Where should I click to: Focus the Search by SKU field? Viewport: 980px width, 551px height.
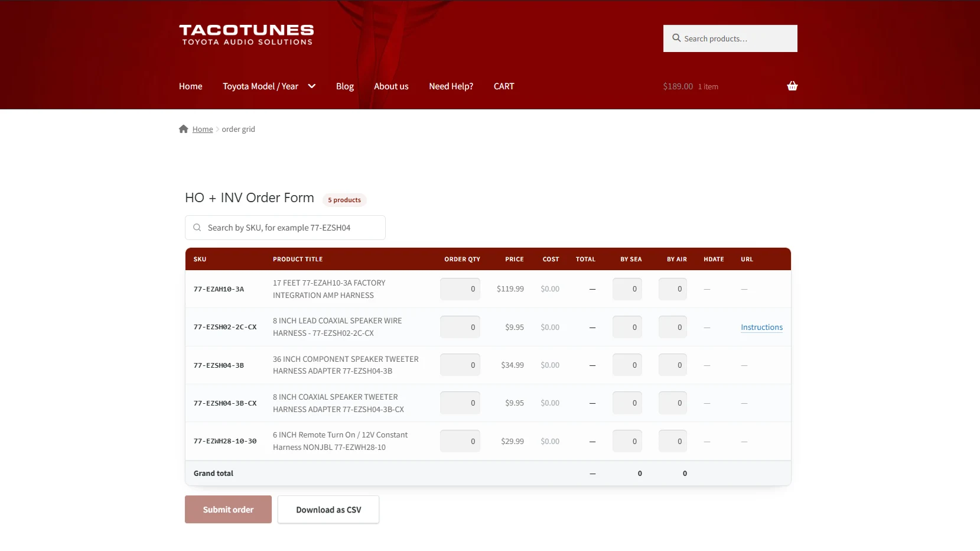point(285,228)
